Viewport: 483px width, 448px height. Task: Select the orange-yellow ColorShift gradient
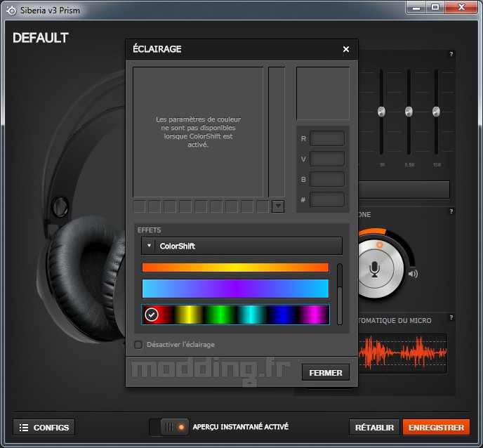pyautogui.click(x=235, y=268)
